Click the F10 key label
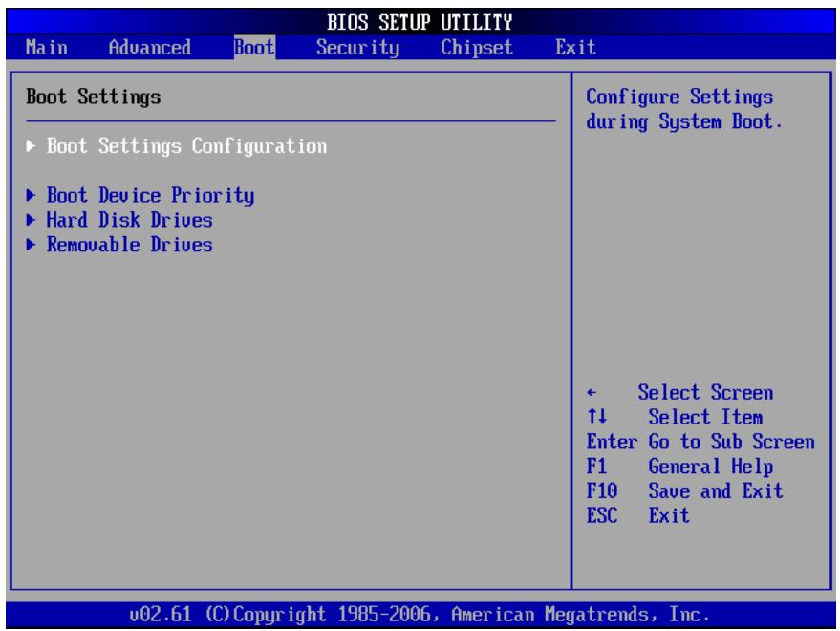This screenshot has height=631, width=840. [602, 491]
